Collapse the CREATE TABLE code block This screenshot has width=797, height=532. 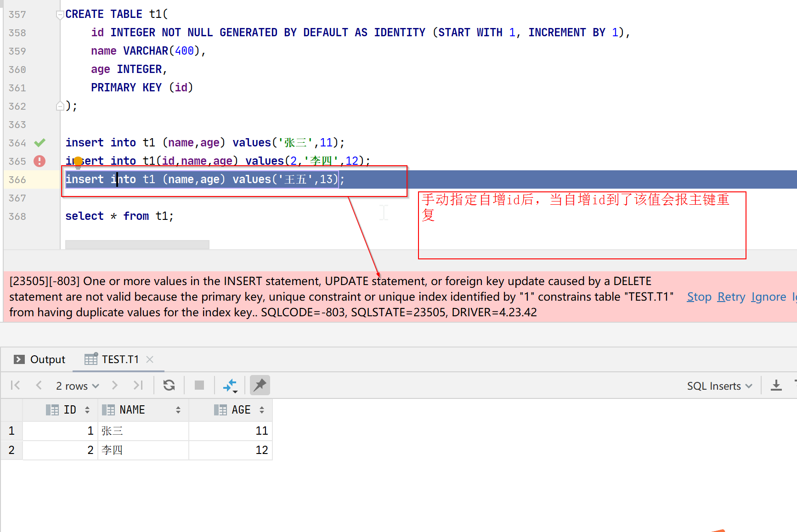tap(60, 14)
